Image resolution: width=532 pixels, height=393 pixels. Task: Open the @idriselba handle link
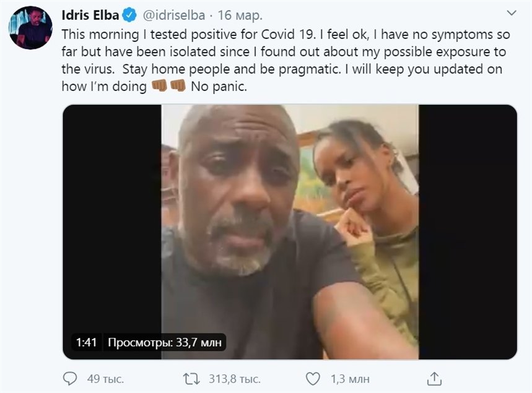tap(174, 14)
